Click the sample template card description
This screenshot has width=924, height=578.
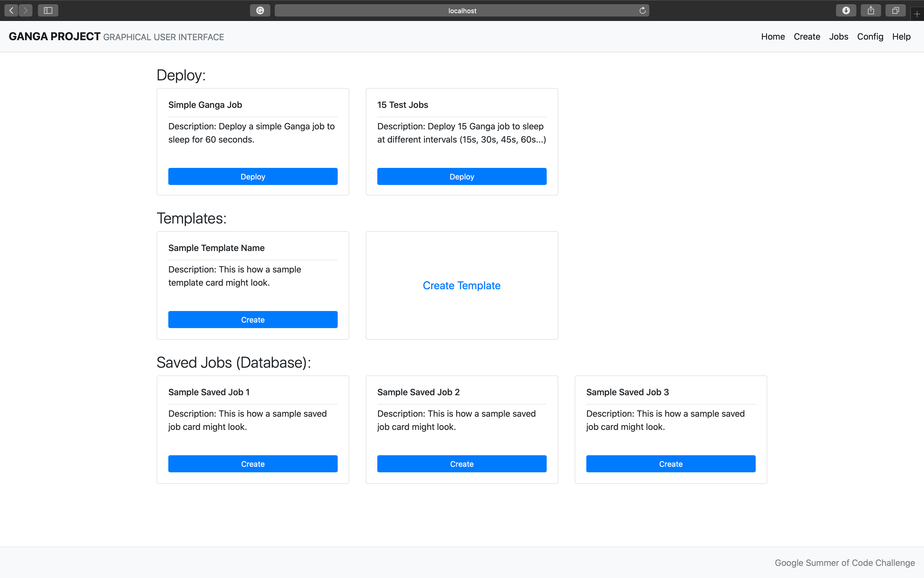(x=234, y=276)
